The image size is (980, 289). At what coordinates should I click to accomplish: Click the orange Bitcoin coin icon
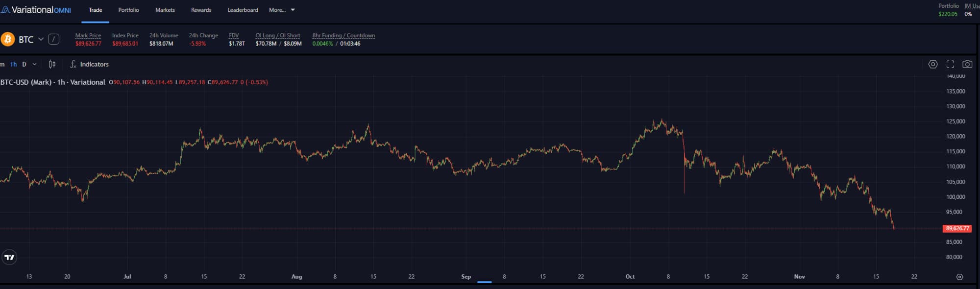click(8, 39)
